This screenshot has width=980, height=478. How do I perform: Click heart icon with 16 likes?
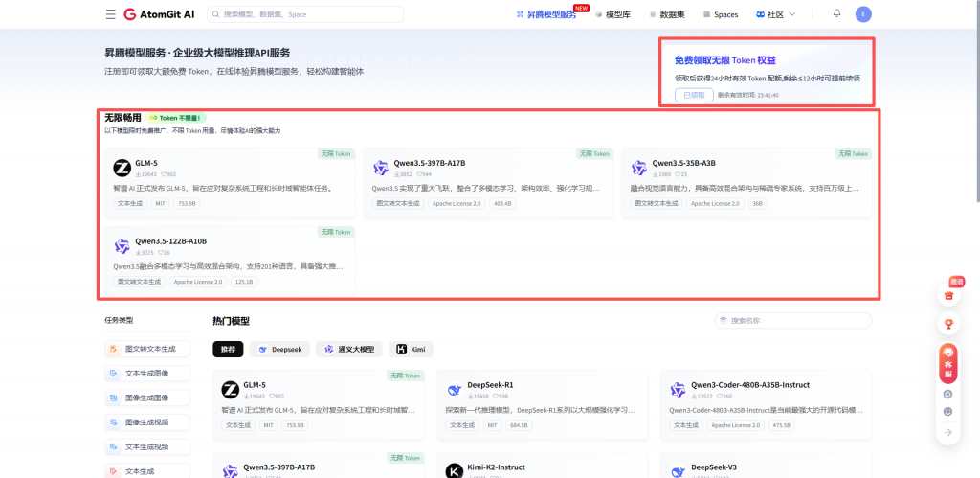click(161, 253)
